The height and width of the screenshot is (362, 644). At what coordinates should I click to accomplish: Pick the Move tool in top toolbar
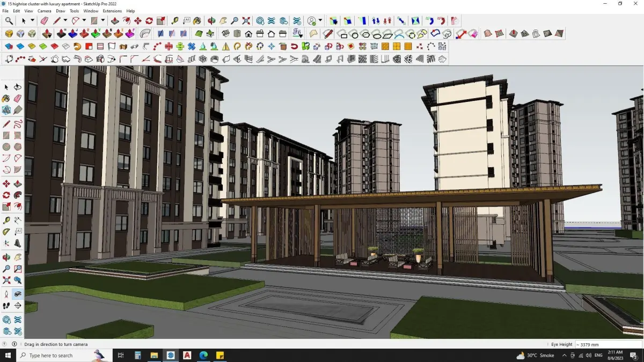pos(138,21)
